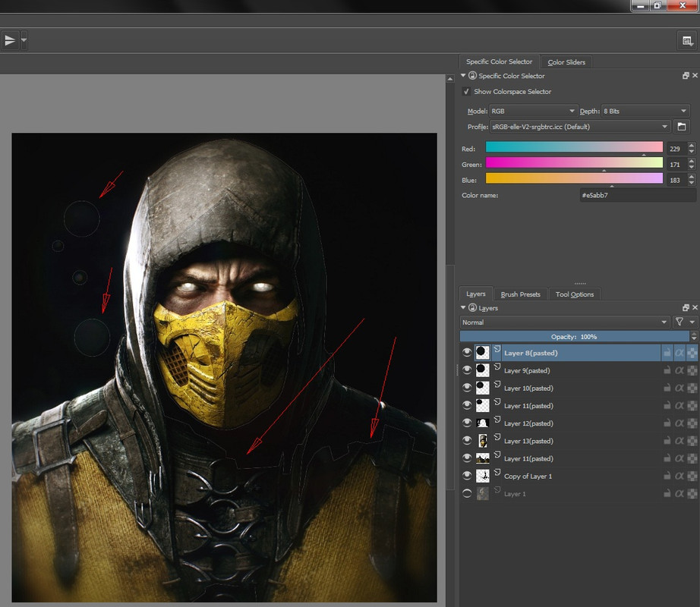Click the Green color channel slider
Viewport: 700px width, 607px height.
[x=574, y=162]
